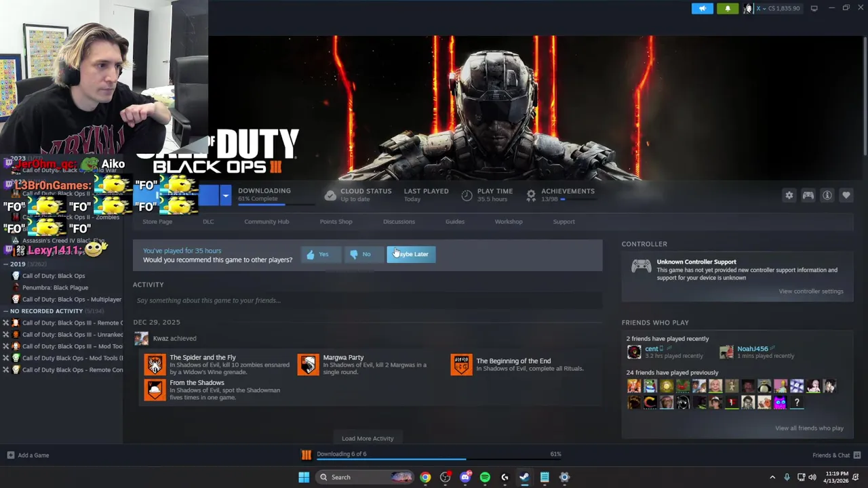Open game settings gear icon
This screenshot has width=868, height=488.
789,195
